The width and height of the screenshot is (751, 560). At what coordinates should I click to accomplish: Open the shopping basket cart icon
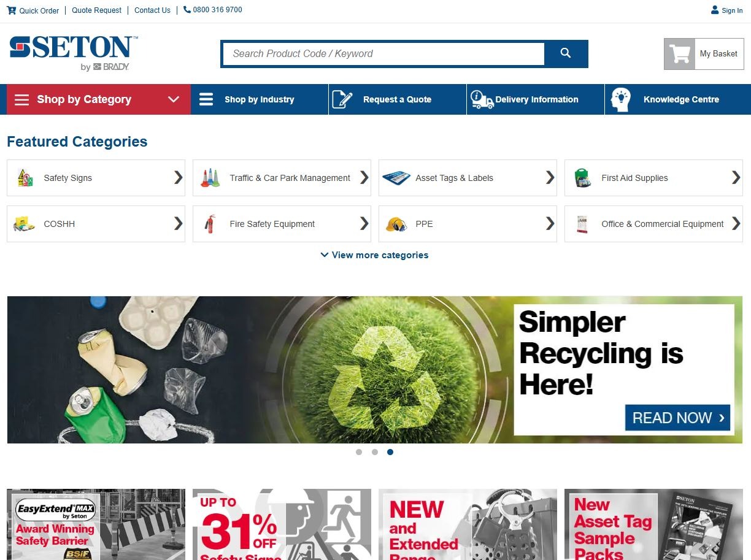[x=680, y=54]
